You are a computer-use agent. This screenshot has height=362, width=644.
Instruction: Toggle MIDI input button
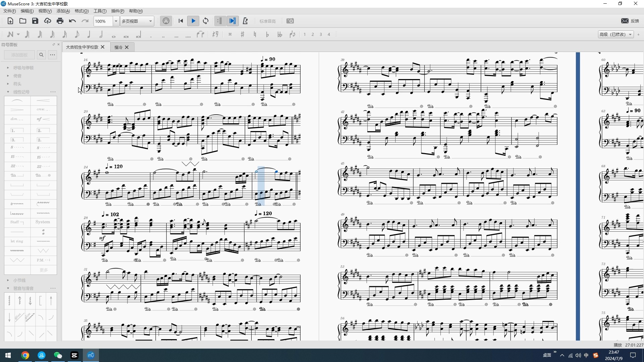pyautogui.click(x=166, y=21)
